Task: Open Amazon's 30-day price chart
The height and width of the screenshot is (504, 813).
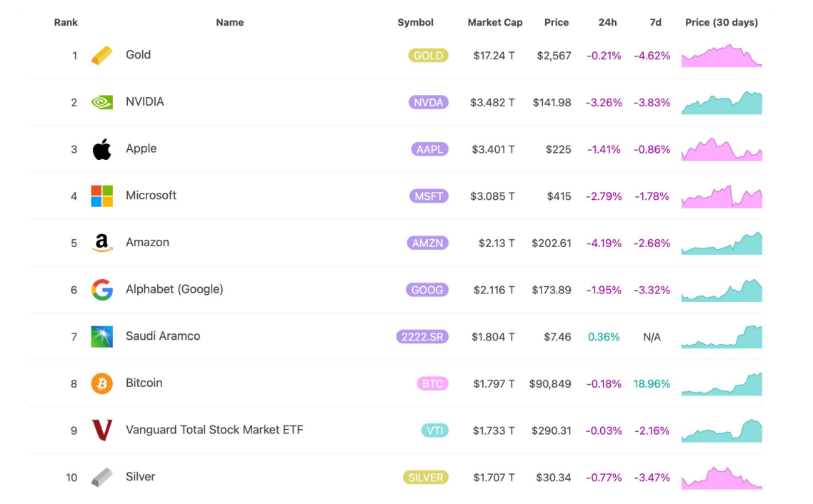Action: (722, 243)
